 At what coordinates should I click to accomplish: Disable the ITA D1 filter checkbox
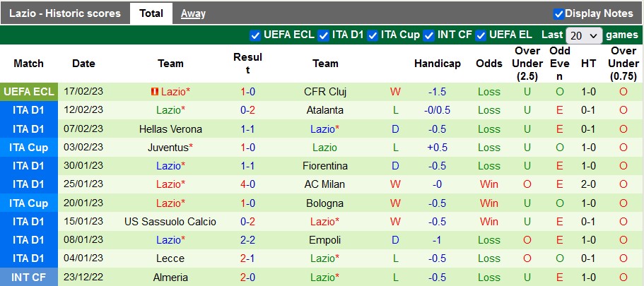324,35
